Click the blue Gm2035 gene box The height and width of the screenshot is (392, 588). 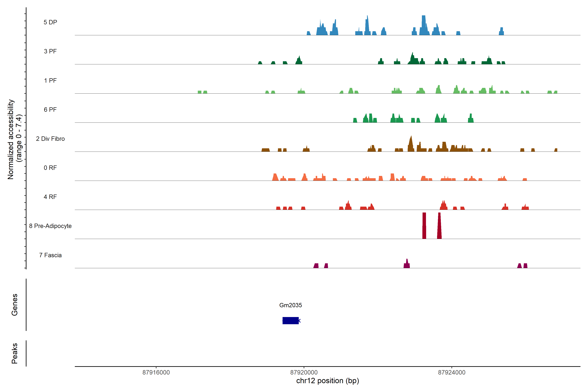click(291, 320)
